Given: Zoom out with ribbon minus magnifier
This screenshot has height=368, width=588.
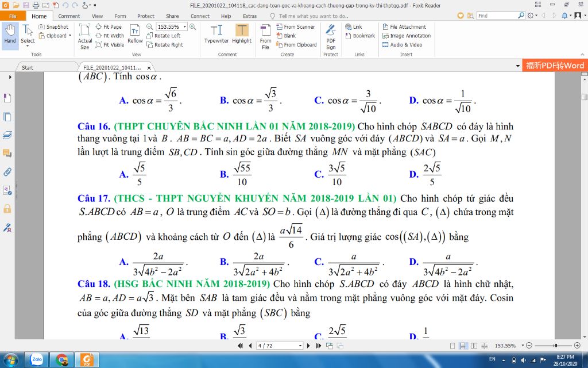Looking at the screenshot, I should [x=149, y=26].
